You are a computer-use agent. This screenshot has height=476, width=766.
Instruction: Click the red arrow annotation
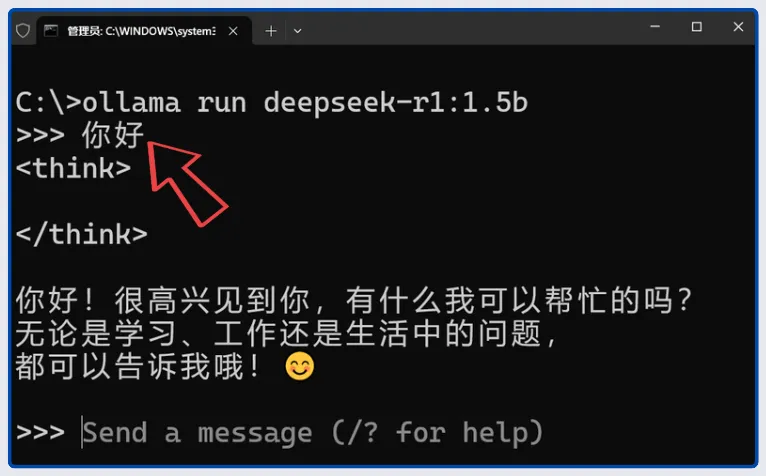click(187, 184)
